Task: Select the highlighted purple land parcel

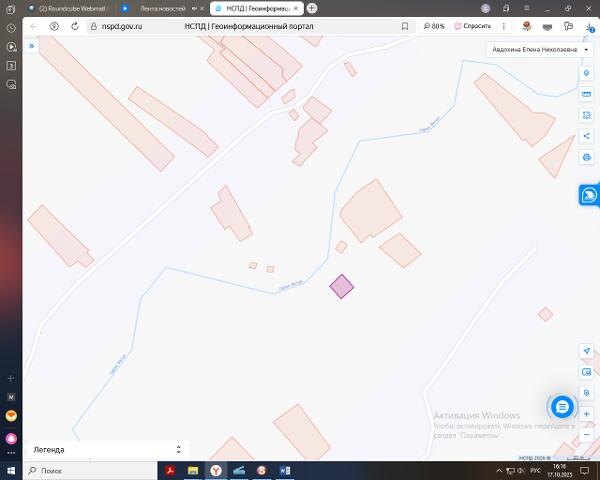Action: pos(342,286)
